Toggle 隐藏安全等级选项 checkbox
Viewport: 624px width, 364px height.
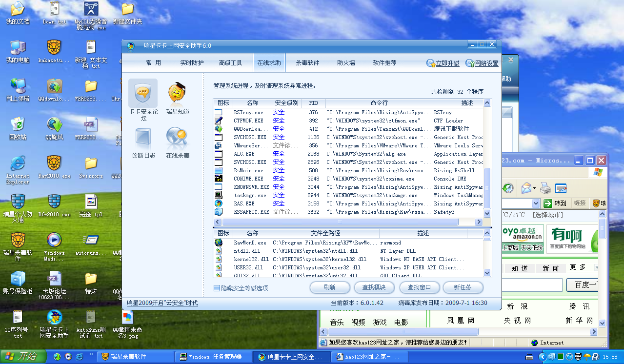217,288
